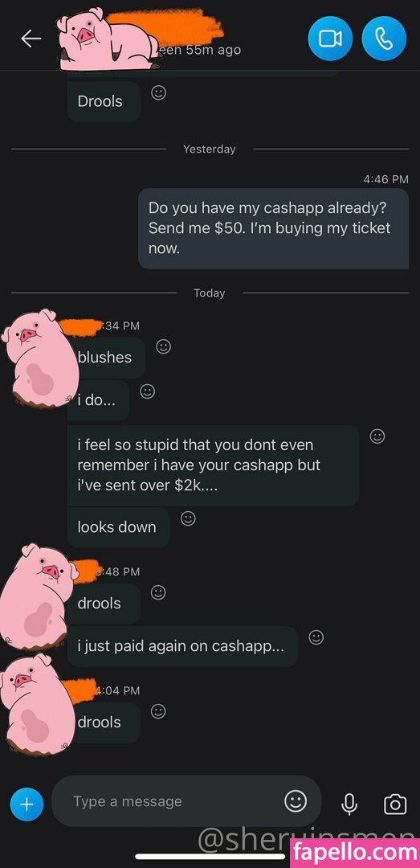
Task: React to "i just paid again" message
Action: 316,637
